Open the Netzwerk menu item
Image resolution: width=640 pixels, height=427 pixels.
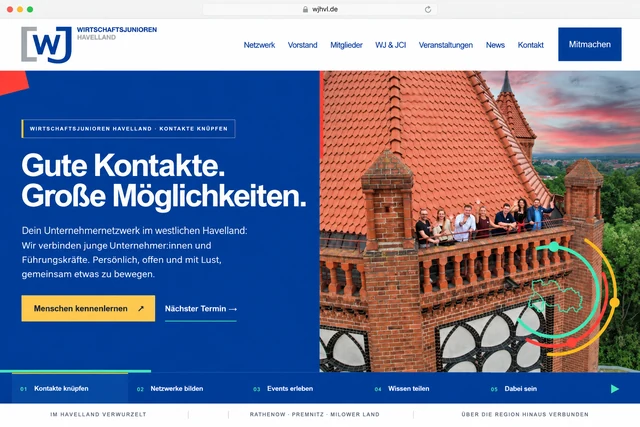pyautogui.click(x=259, y=45)
